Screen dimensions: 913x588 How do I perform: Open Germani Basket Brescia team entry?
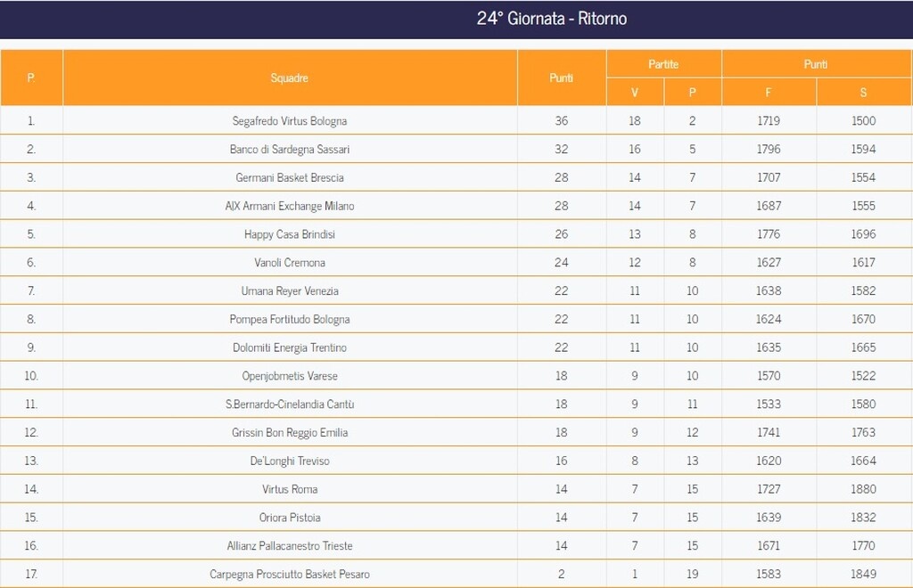290,178
